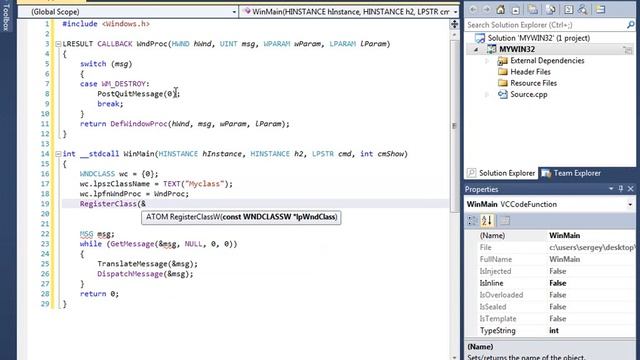Click the Solution 'MYWIN32' node icon

click(x=480, y=38)
